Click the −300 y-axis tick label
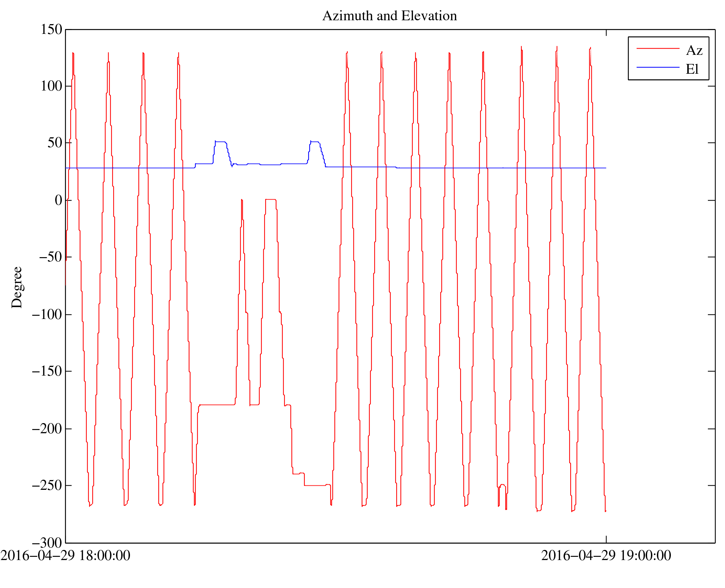Viewport: 725px width, 588px height. coord(47,543)
